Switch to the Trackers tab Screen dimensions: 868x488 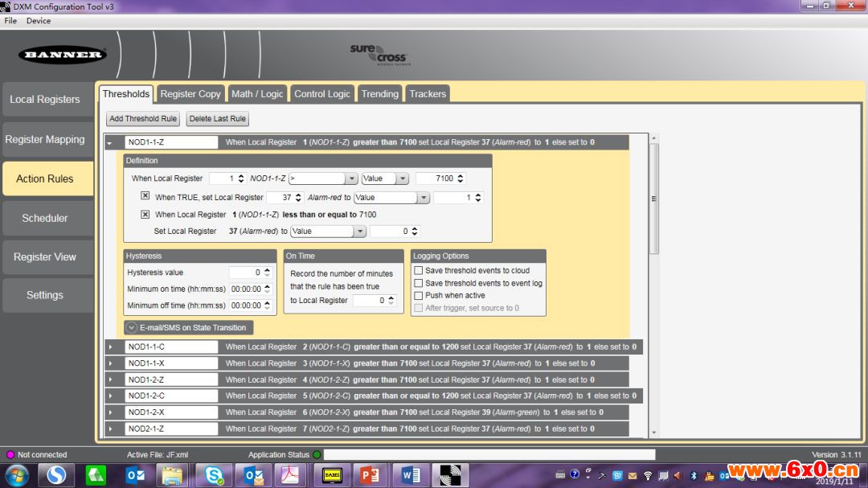point(428,93)
